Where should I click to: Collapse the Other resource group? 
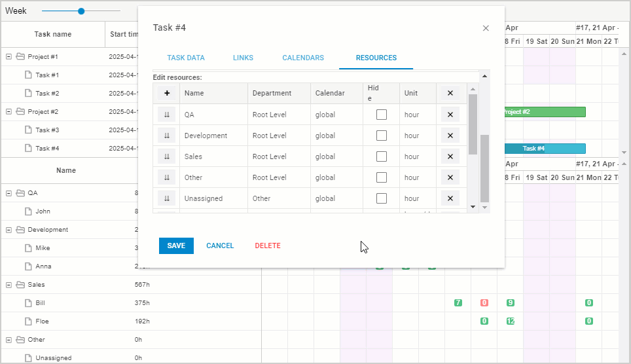[x=9, y=340]
